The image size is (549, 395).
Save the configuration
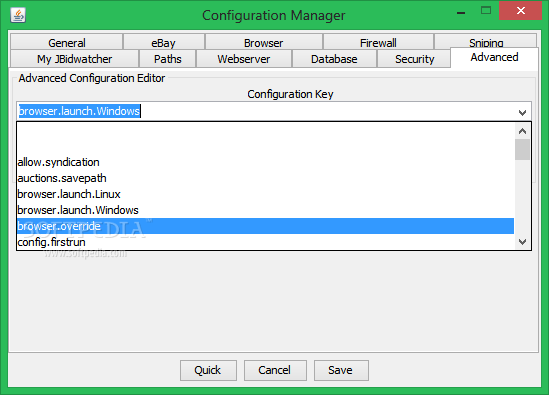[341, 370]
